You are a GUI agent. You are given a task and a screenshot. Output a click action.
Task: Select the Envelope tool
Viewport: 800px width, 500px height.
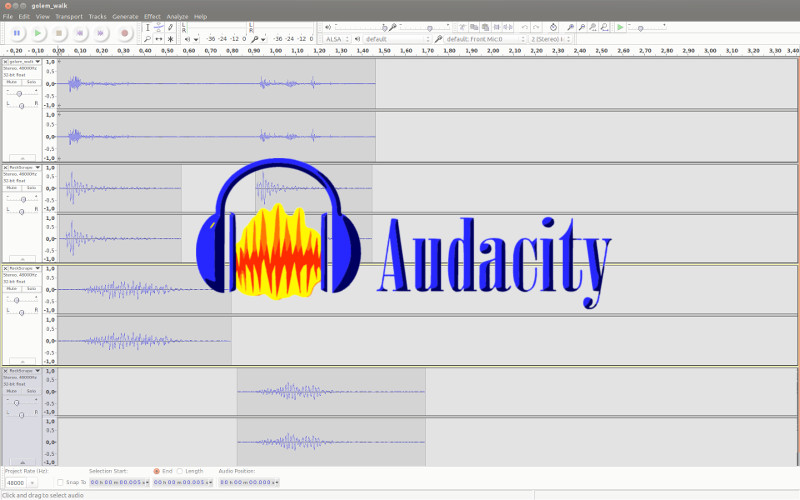[159, 28]
